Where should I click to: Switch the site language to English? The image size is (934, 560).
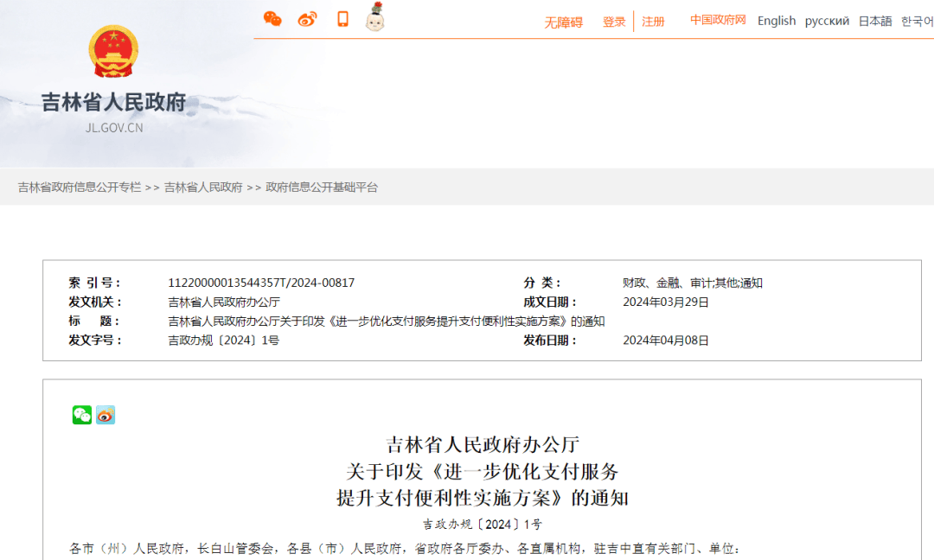coord(776,20)
